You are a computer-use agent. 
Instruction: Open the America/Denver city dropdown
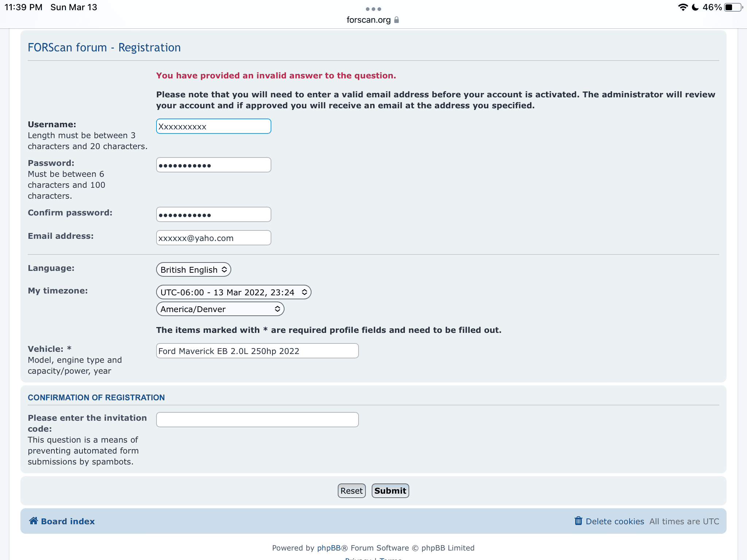point(220,309)
